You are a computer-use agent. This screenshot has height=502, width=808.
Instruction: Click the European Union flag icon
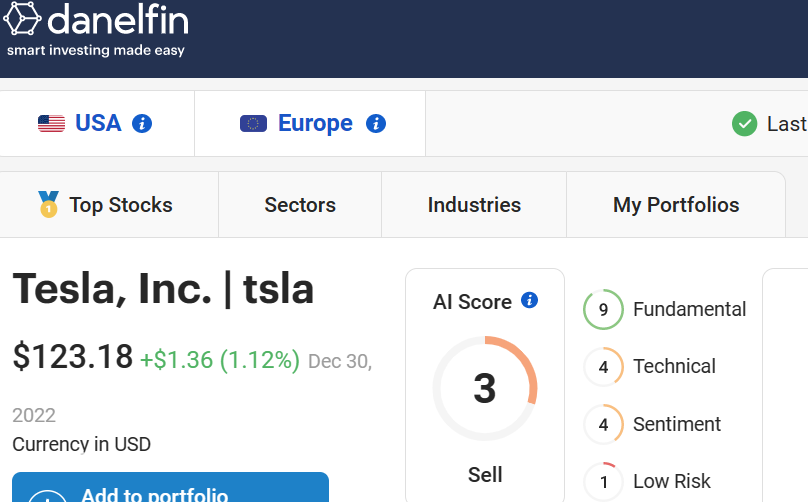254,124
